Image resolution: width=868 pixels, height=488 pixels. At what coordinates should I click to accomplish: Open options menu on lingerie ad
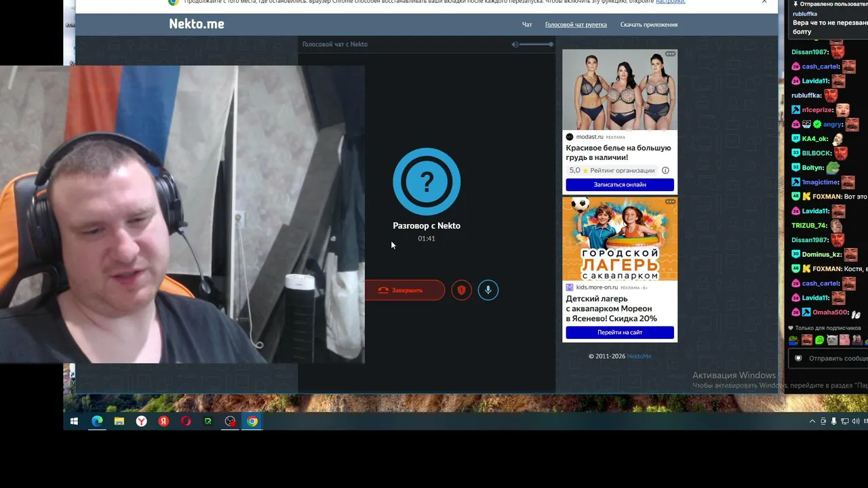(670, 54)
